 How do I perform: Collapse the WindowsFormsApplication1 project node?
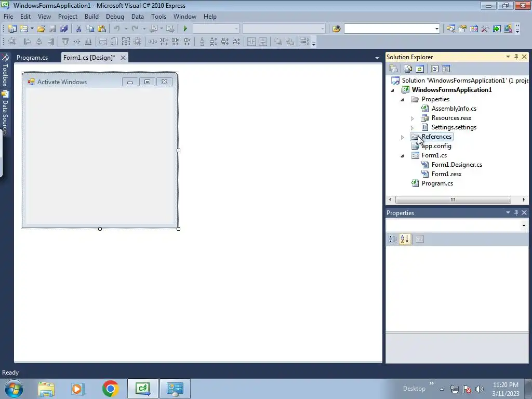click(393, 90)
